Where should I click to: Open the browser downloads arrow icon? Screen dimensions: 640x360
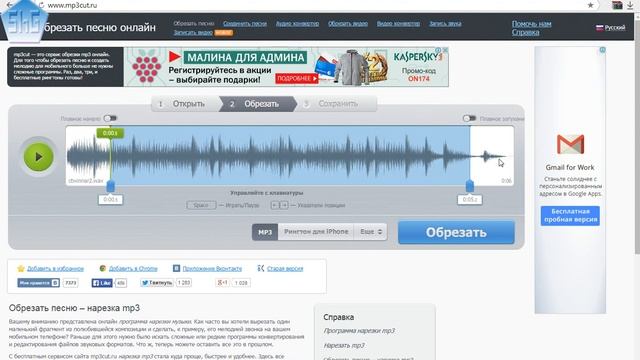click(630, 5)
